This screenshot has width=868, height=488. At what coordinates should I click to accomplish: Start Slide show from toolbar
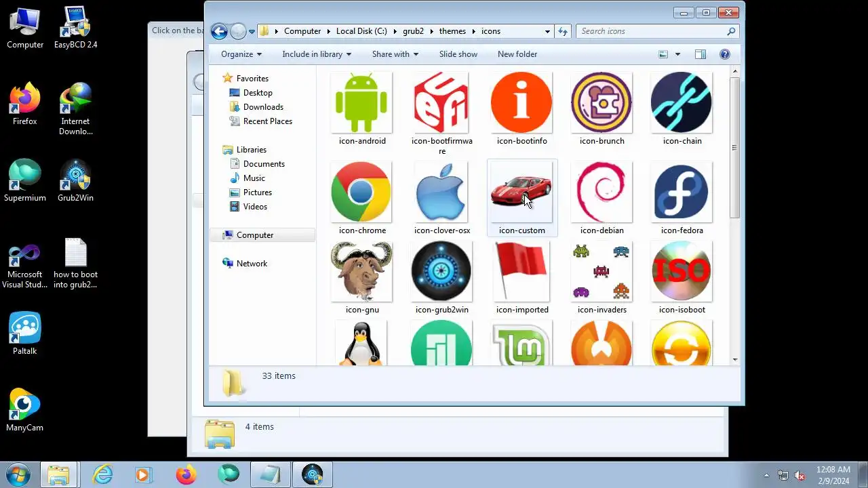[x=458, y=54]
